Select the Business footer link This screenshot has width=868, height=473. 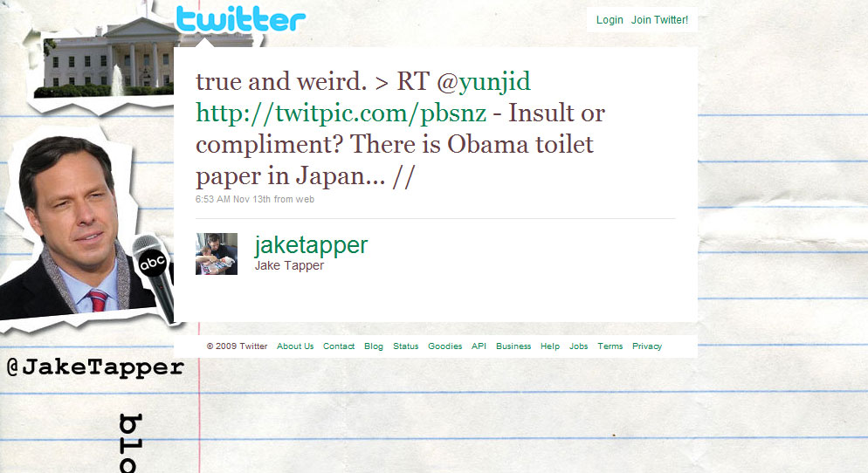513,346
